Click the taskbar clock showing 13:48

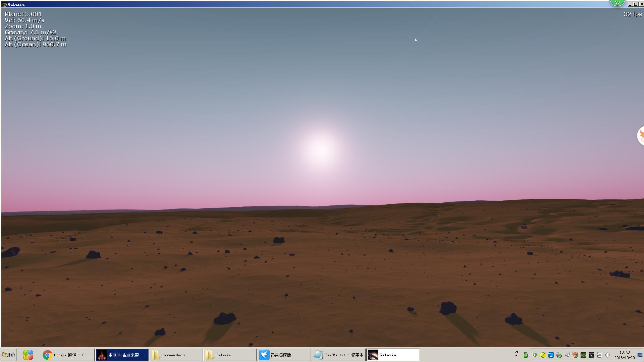[x=625, y=355]
